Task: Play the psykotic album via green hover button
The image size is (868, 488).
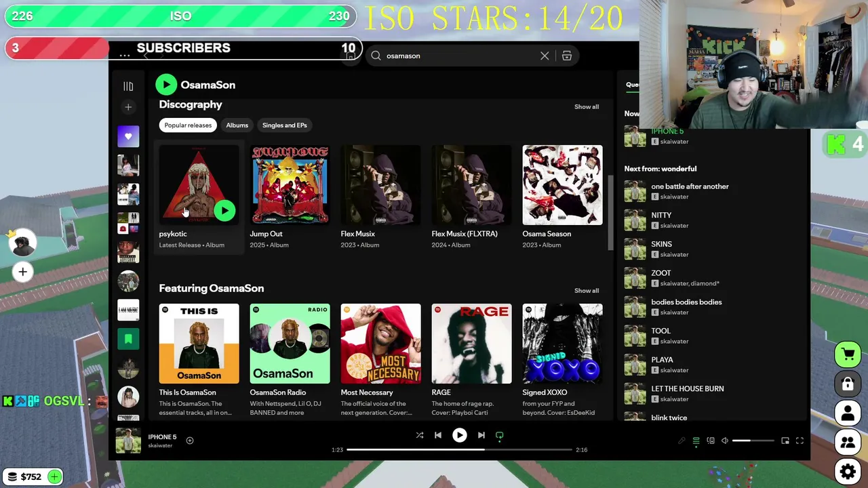Action: (224, 210)
